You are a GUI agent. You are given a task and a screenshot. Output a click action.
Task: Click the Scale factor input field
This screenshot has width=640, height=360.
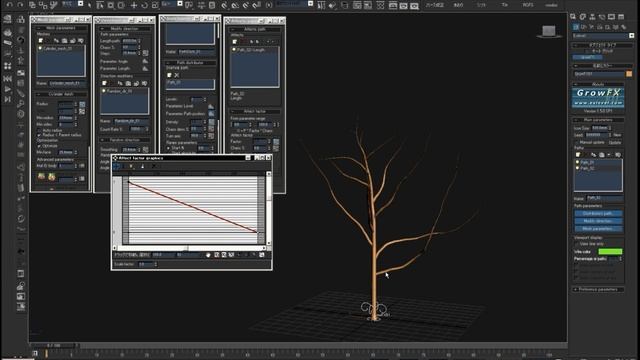click(145, 264)
